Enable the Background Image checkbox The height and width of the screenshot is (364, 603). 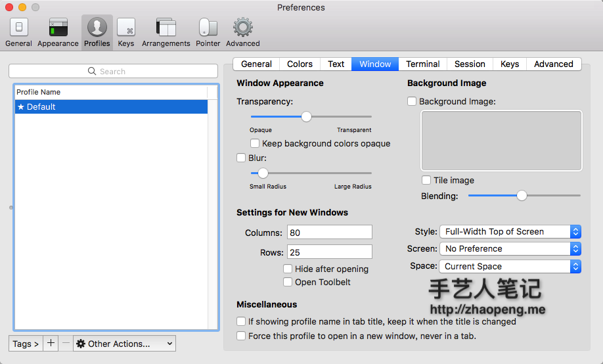tap(412, 101)
